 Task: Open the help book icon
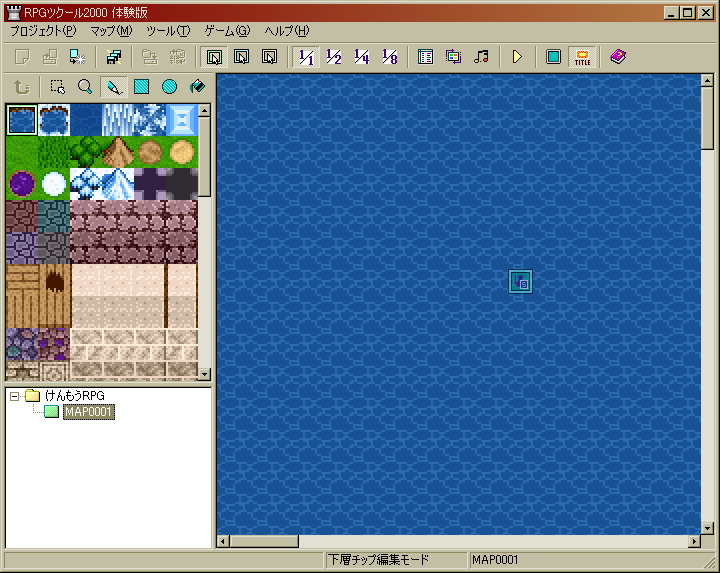tap(617, 57)
